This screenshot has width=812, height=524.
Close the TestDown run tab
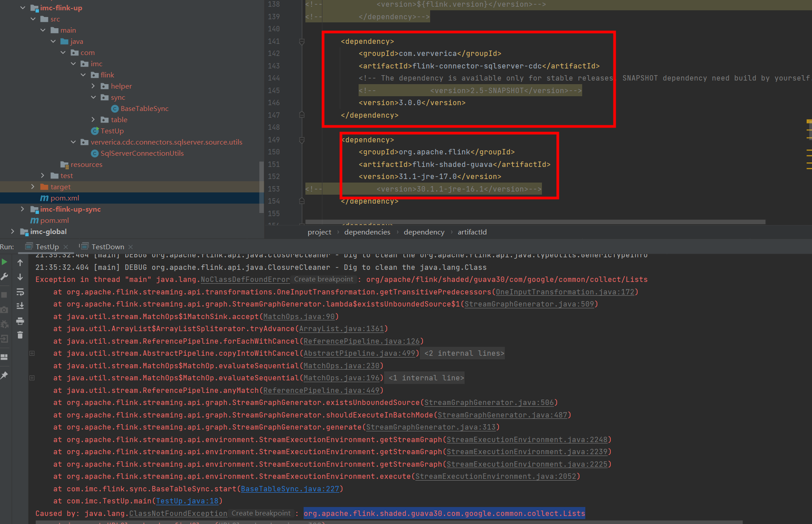131,247
